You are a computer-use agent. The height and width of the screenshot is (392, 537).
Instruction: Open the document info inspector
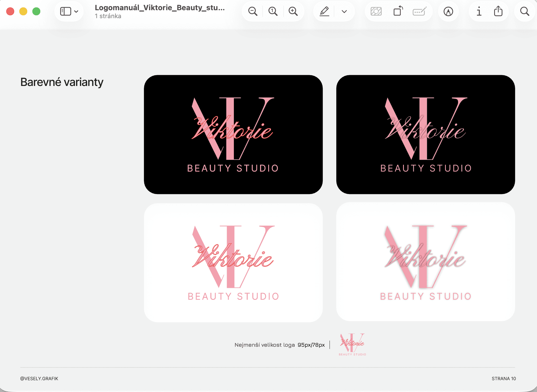479,12
